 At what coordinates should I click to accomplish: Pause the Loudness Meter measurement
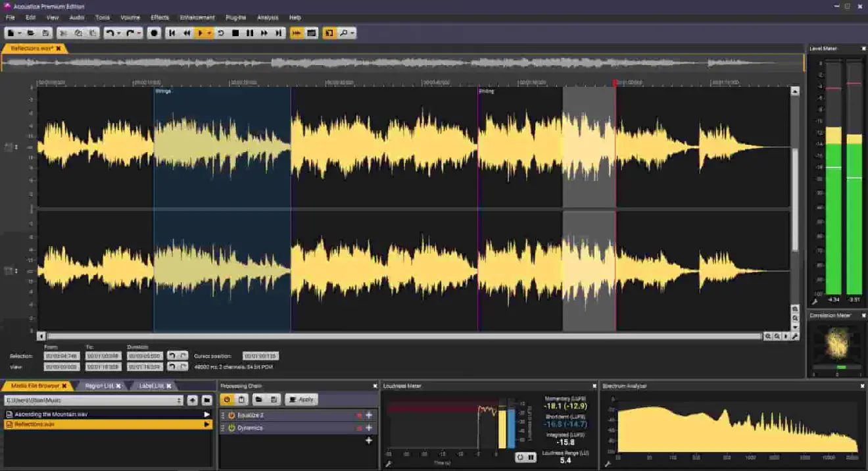tap(533, 457)
